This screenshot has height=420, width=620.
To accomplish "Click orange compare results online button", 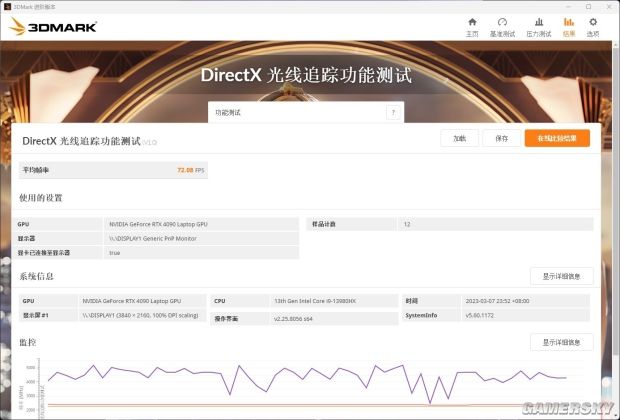I will (x=557, y=138).
